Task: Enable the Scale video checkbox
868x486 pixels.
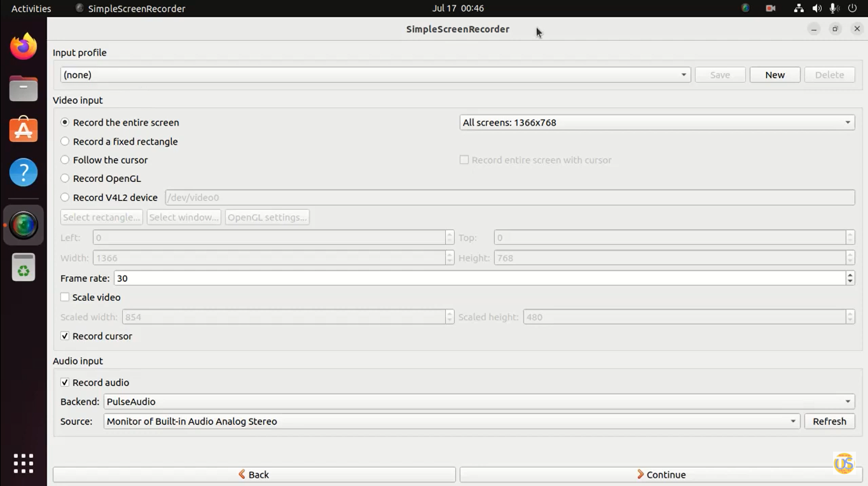Action: click(65, 297)
